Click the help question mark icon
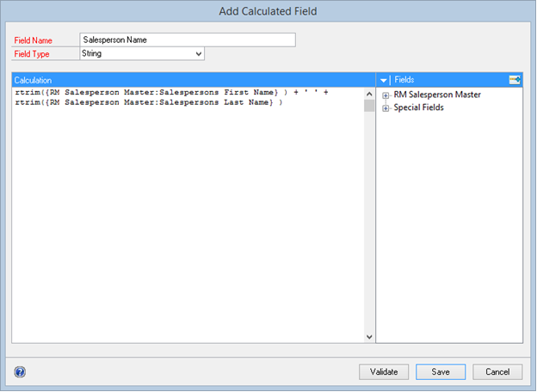537x392 pixels. pos(20,372)
